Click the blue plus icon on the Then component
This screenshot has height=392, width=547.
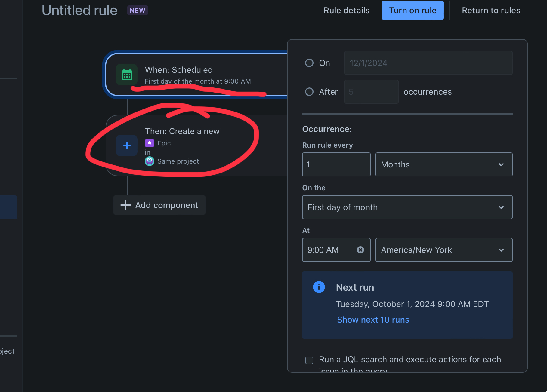[126, 145]
